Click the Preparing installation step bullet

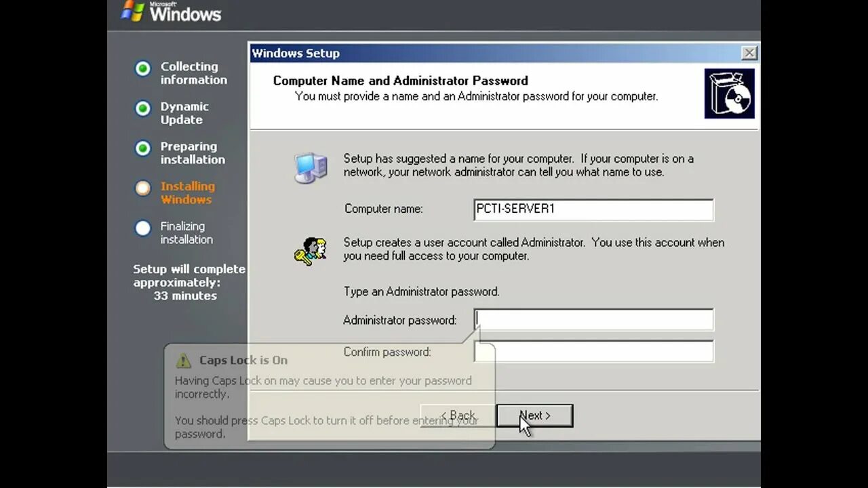(142, 148)
